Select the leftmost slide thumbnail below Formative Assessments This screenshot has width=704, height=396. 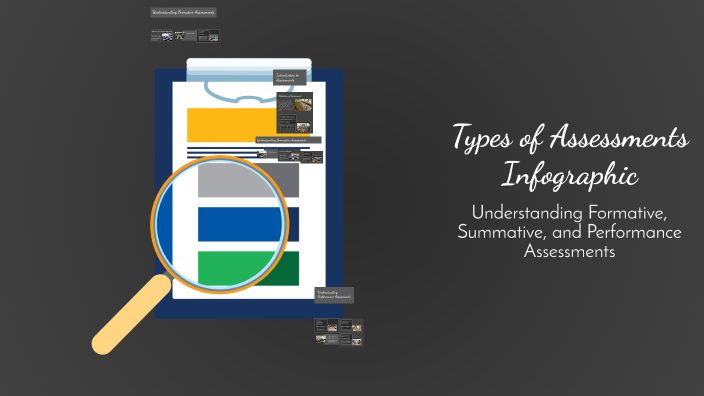(x=162, y=36)
